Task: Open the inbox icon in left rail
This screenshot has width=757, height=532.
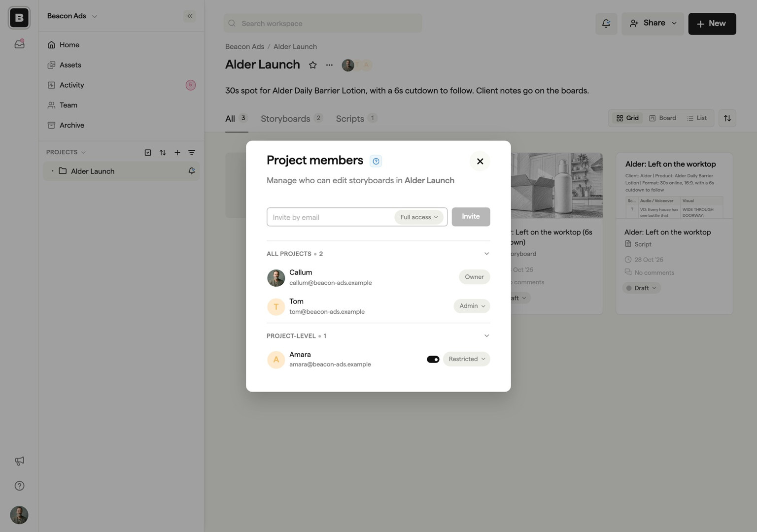Action: 19,44
